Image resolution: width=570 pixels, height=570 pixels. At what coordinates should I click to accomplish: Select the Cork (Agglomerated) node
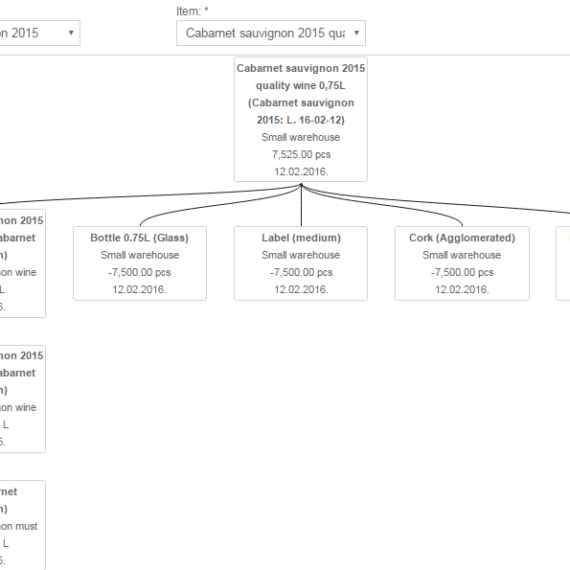click(462, 264)
